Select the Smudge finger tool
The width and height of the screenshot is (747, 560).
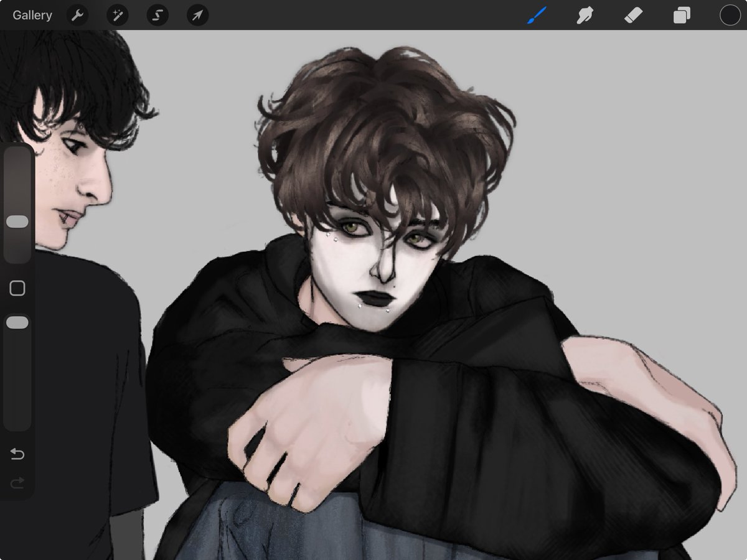(585, 16)
